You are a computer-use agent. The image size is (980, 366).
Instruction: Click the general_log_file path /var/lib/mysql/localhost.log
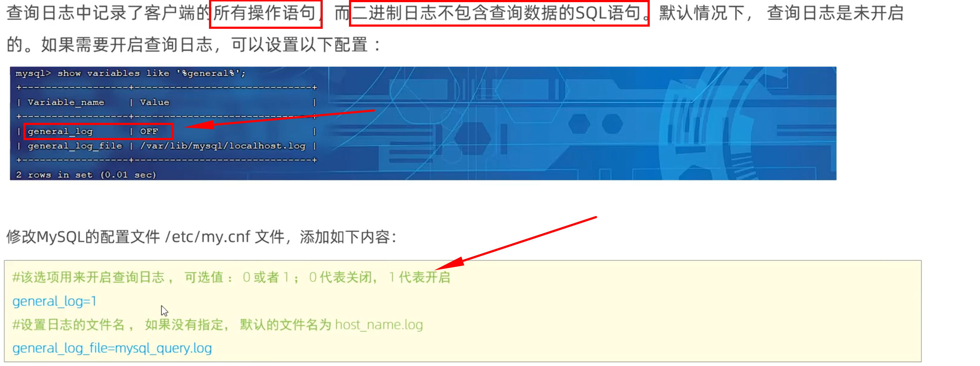pyautogui.click(x=223, y=146)
